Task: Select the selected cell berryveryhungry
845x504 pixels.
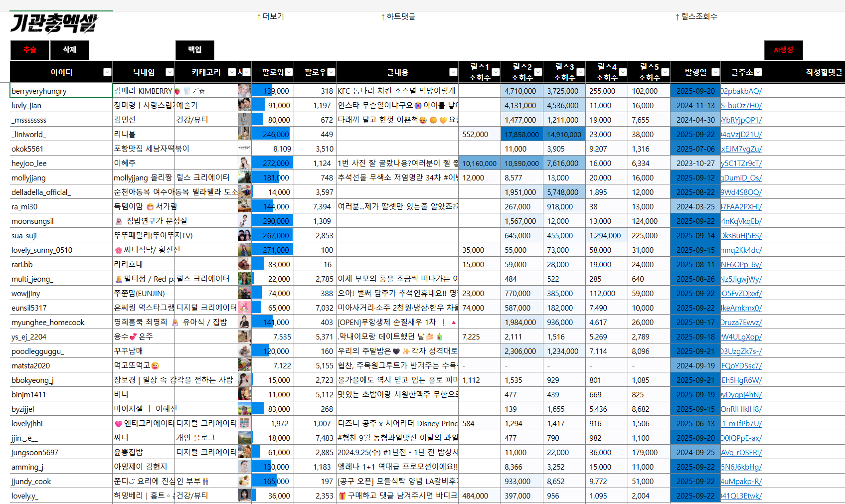Action: point(61,91)
